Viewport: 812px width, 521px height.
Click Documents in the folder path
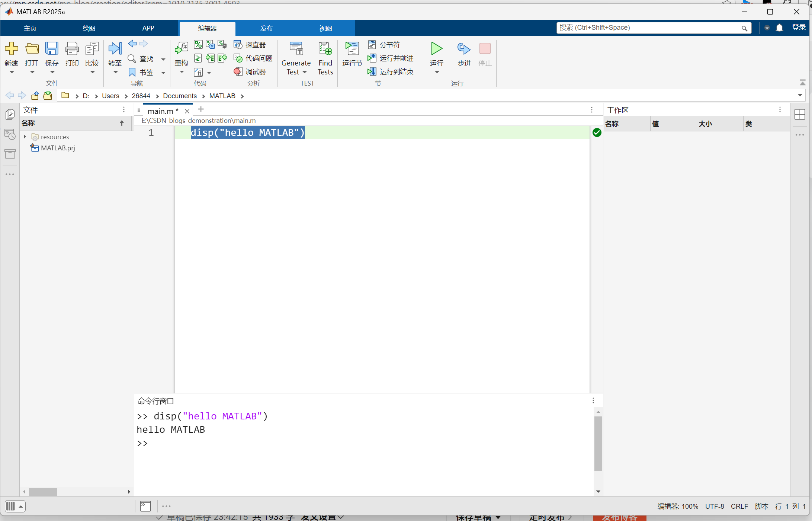tap(180, 96)
